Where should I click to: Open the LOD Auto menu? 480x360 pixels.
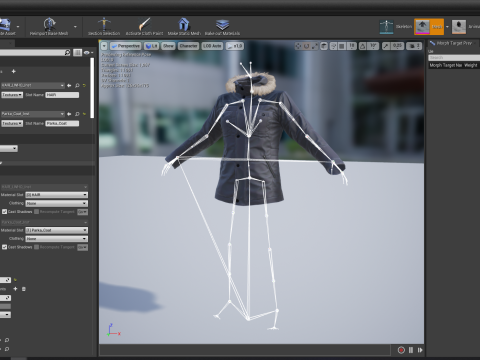212,46
